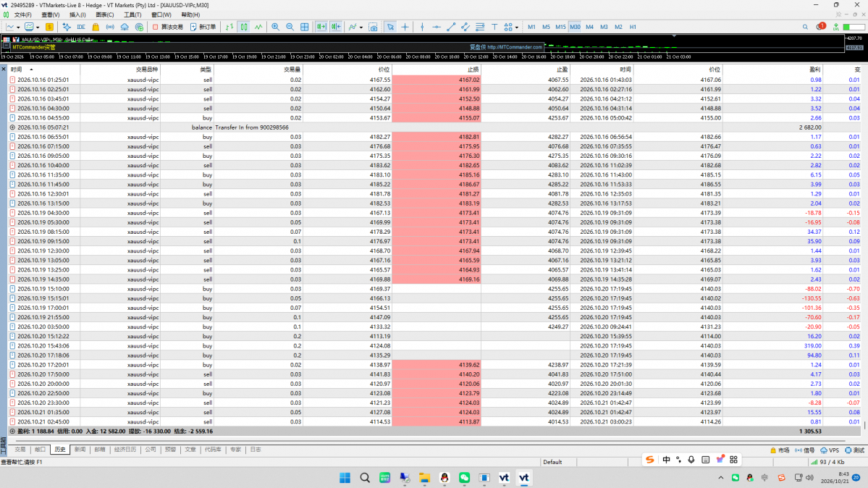
Task: Expand the balance row on 2026.10.16 05:07:21
Action: 12,127
